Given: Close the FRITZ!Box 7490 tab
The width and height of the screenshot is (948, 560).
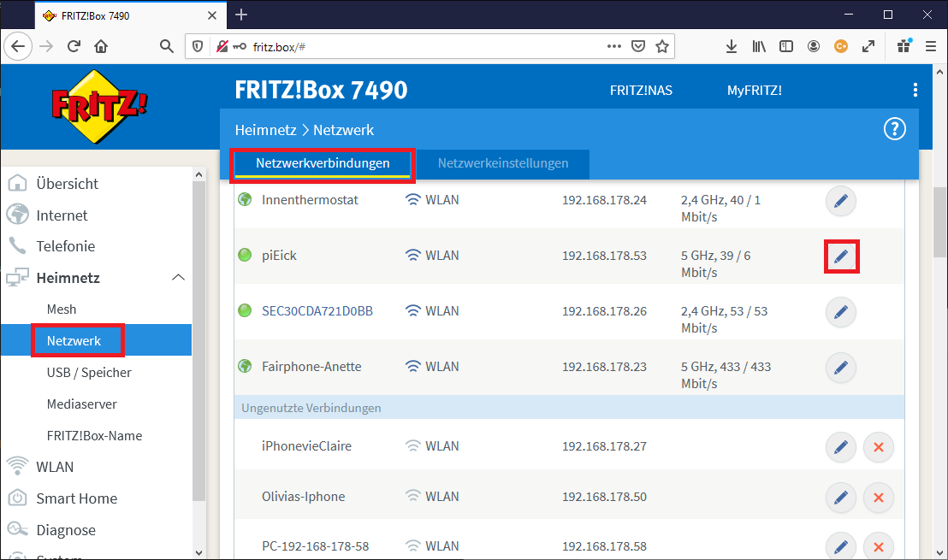Looking at the screenshot, I should [212, 15].
